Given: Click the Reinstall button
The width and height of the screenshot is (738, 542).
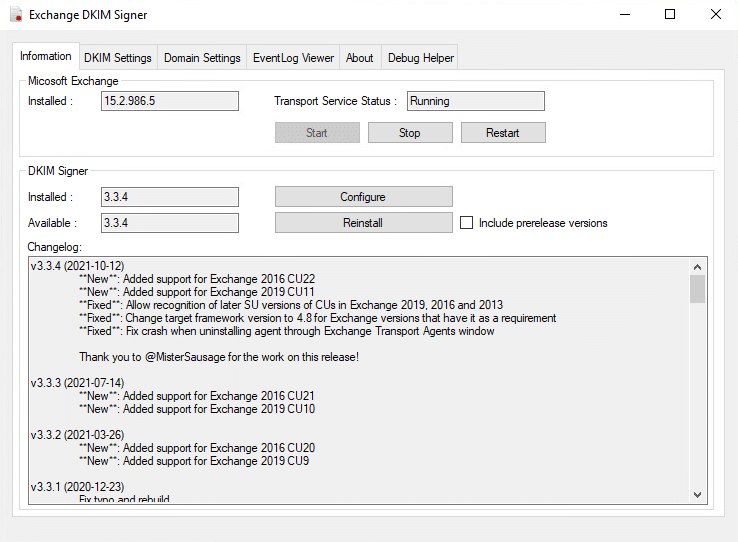Looking at the screenshot, I should (x=364, y=223).
